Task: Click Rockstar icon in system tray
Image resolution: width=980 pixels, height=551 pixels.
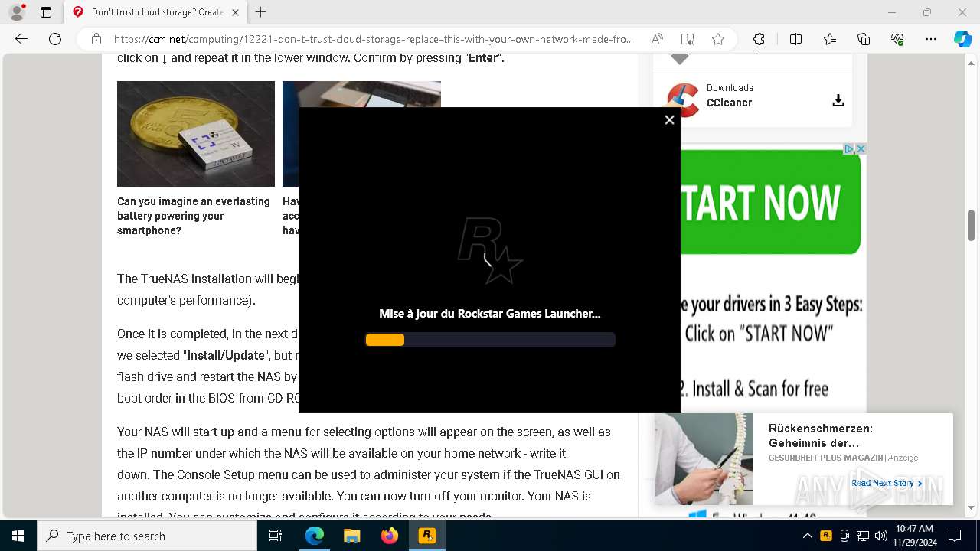Action: coord(826,536)
